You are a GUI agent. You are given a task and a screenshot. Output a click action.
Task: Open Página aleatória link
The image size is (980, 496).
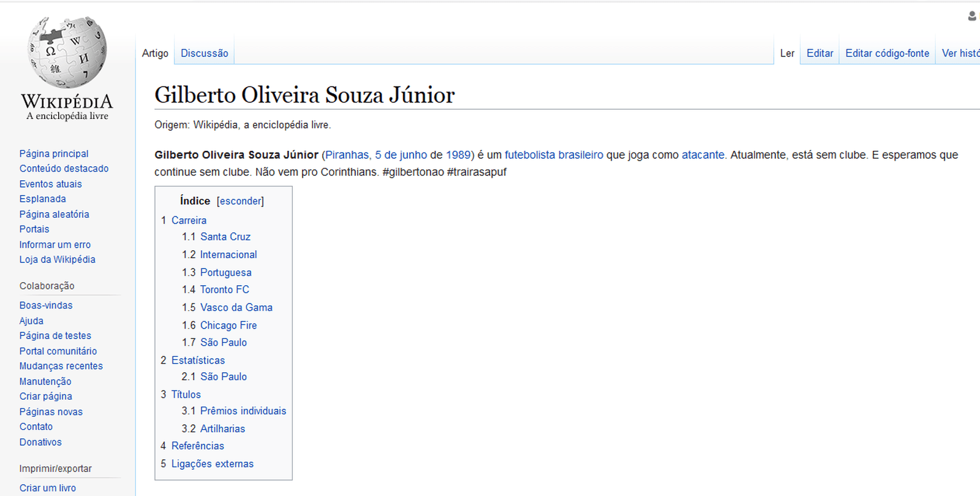[x=54, y=214]
